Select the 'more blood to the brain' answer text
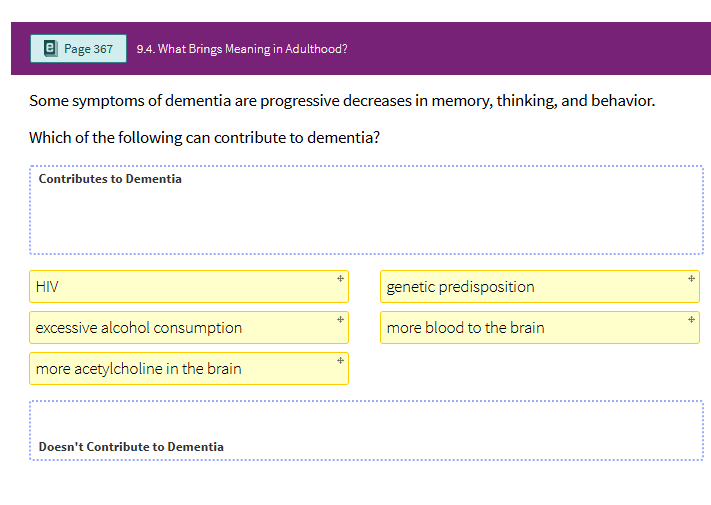This screenshot has height=505, width=711. 465,328
